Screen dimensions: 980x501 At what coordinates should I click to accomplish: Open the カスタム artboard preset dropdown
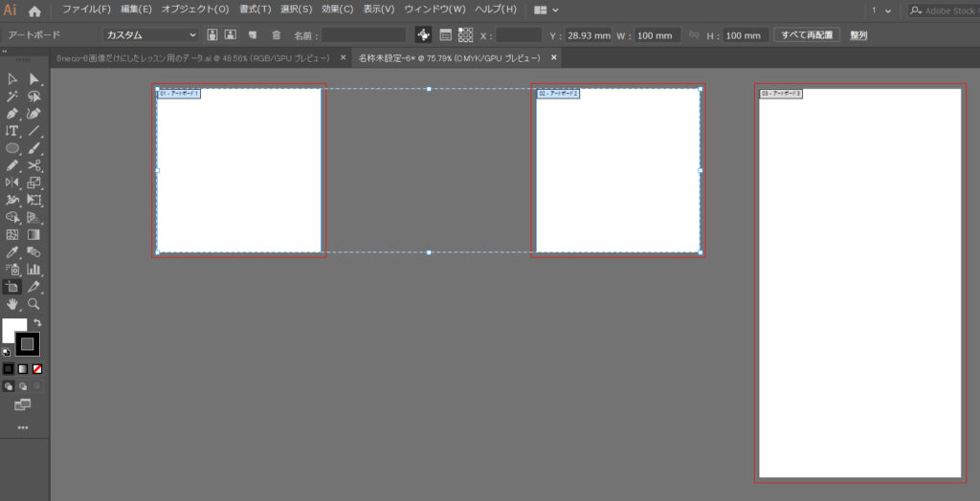(150, 35)
